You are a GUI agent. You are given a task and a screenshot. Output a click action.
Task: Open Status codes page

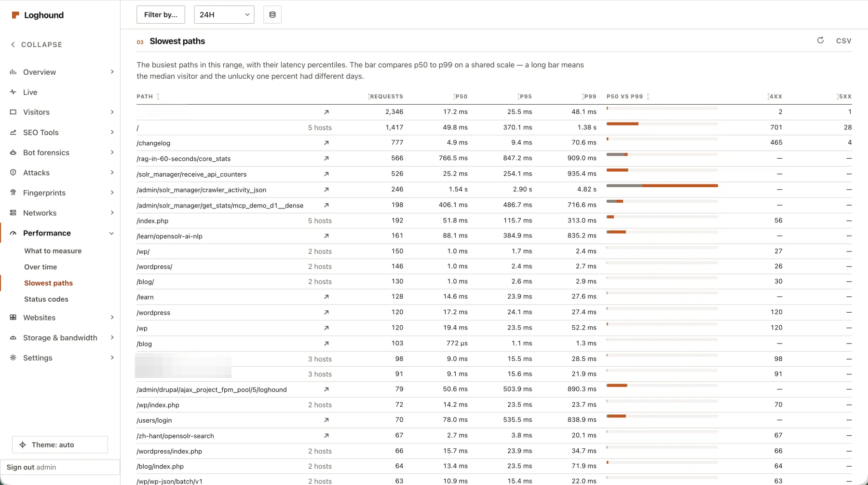coord(46,299)
